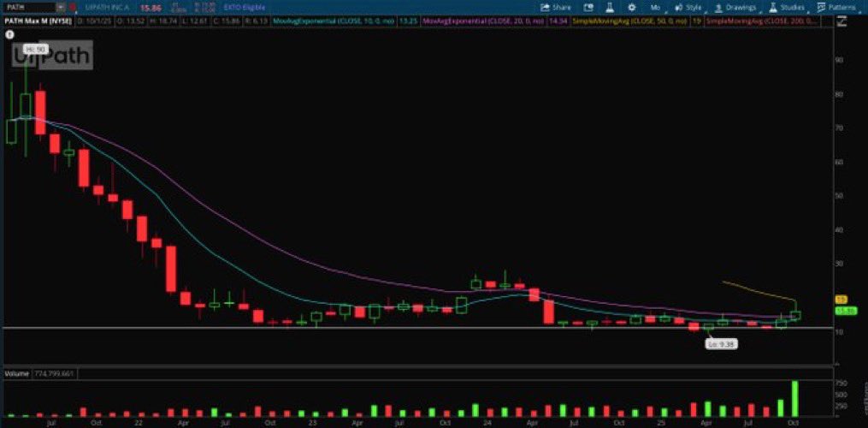The width and height of the screenshot is (868, 428).
Task: Click the tallest green October volume bar
Action: click(795, 399)
